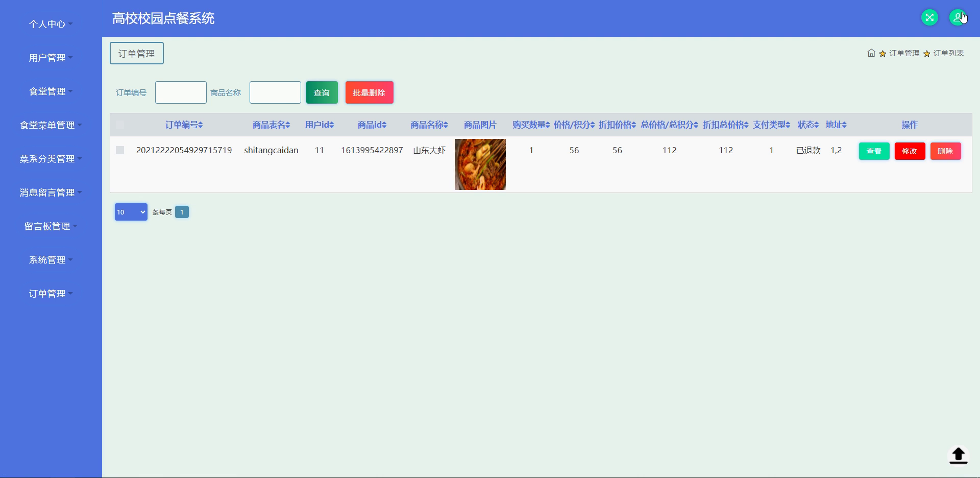The height and width of the screenshot is (478, 980).
Task: Open the page size dropdown showing 10
Action: click(x=131, y=212)
